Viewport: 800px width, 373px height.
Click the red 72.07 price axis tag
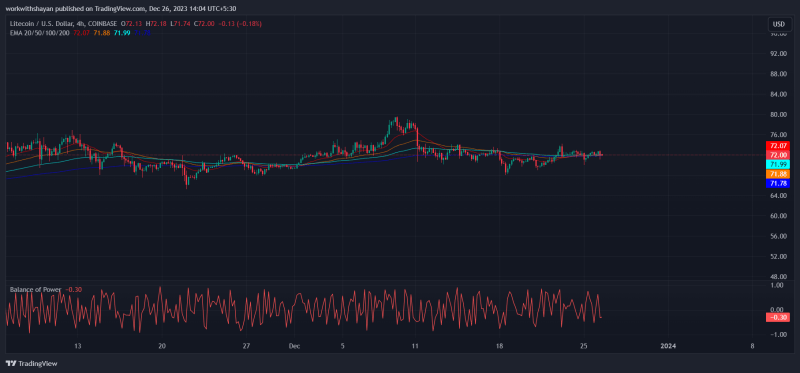tap(778, 146)
